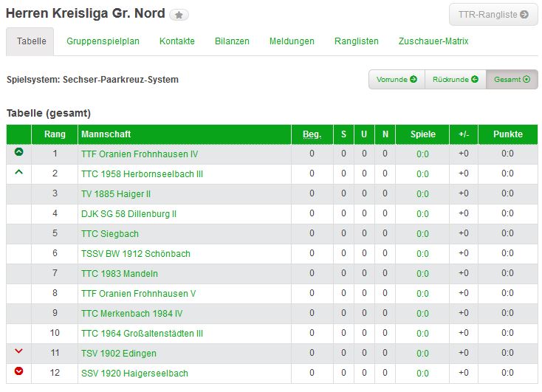The image size is (542, 392).
Task: Click the red relegation circle icon at rank 12
Action: pyautogui.click(x=19, y=371)
